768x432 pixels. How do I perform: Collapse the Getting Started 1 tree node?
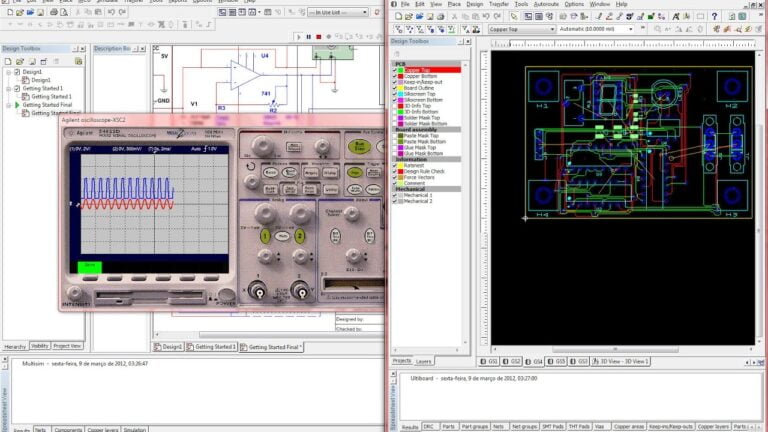[x=8, y=88]
